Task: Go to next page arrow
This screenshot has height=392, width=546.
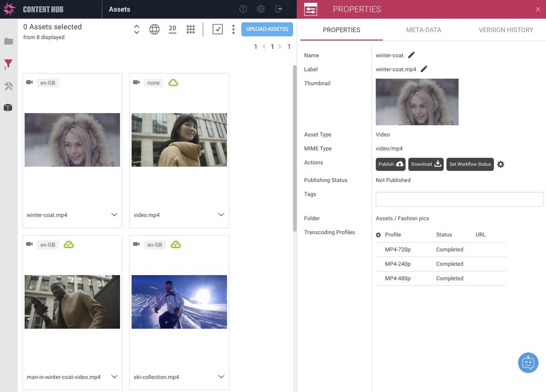Action: (280, 46)
